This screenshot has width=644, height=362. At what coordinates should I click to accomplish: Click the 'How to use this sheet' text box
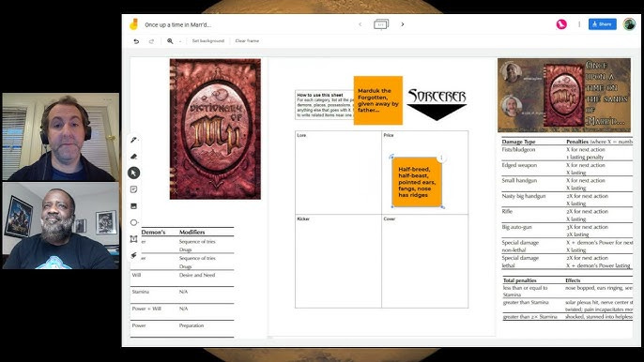click(x=324, y=105)
